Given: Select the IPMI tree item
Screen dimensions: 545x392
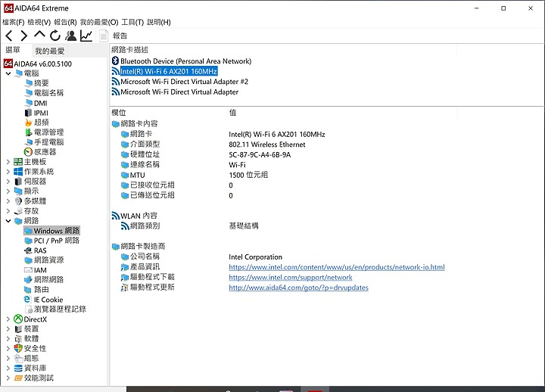Looking at the screenshot, I should [x=36, y=113].
